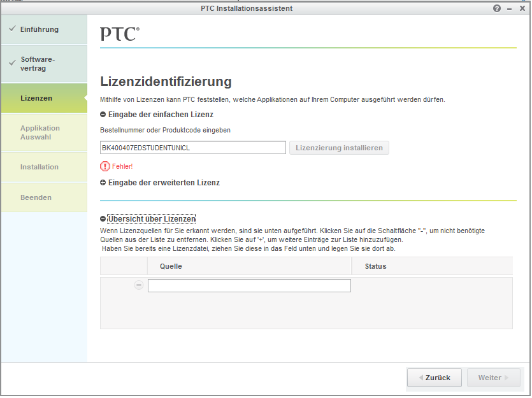Viewport: 532px width, 398px height.
Task: Click the Lizenzierung installieren button
Action: [x=340, y=148]
